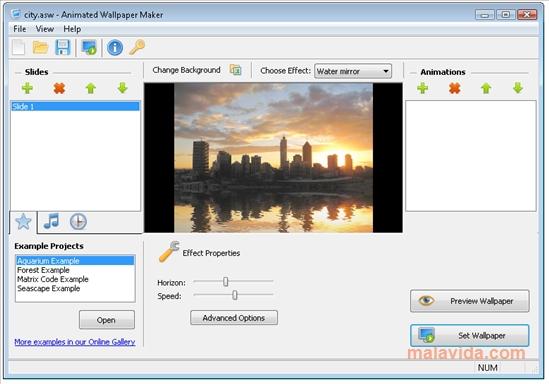Click the Horizon slider handle
Screen dimensions: 549x384
tap(226, 281)
